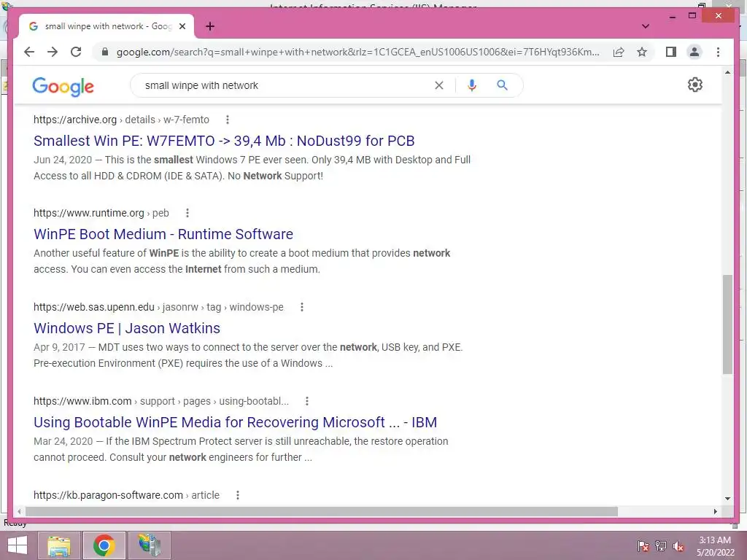Open 'Using Bootable WinPE Media' IBM link
Screen dimensions: 747x560
pyautogui.click(x=236, y=422)
